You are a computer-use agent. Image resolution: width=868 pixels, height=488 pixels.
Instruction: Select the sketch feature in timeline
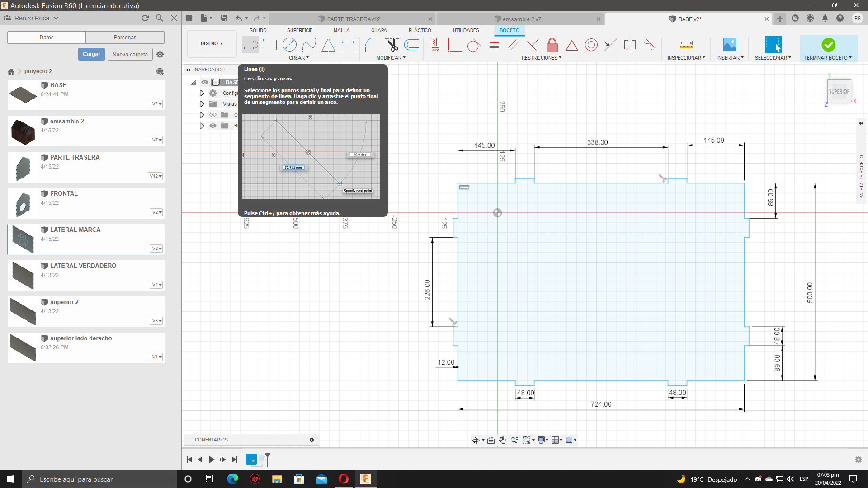[251, 459]
